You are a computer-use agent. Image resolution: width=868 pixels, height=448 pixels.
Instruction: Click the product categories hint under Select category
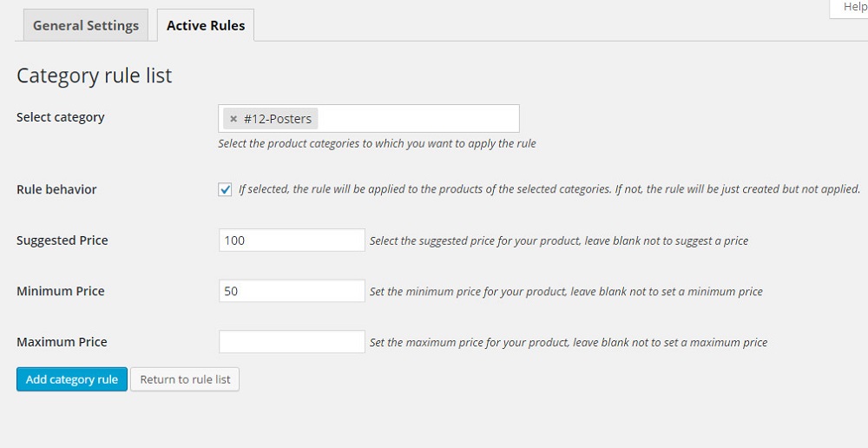click(377, 144)
